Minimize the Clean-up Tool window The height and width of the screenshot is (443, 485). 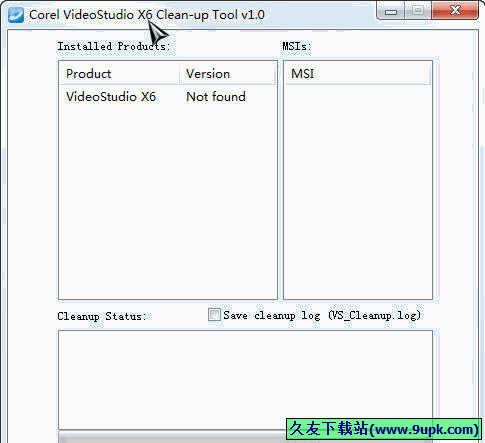[391, 11]
